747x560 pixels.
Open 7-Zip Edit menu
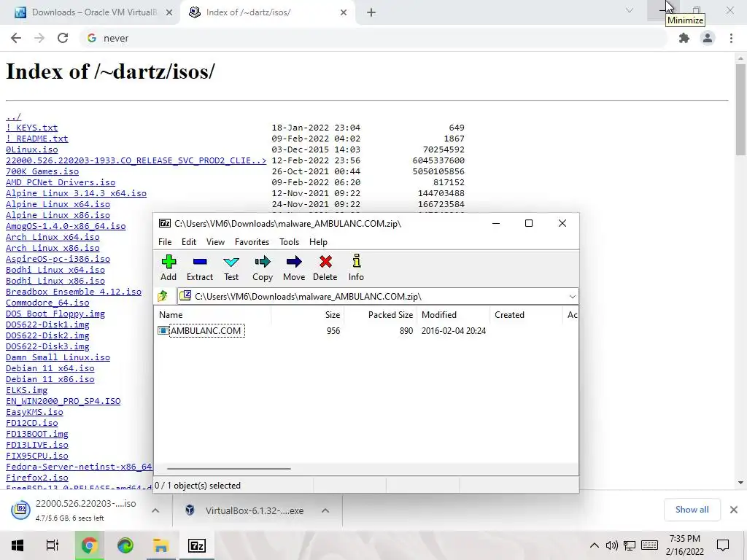click(x=189, y=242)
